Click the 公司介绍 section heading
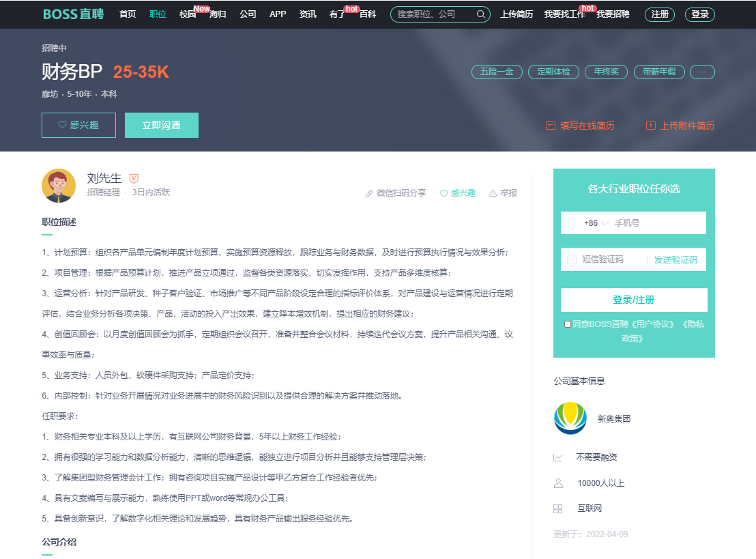Screen dimensions: 756x559 (x=59, y=542)
